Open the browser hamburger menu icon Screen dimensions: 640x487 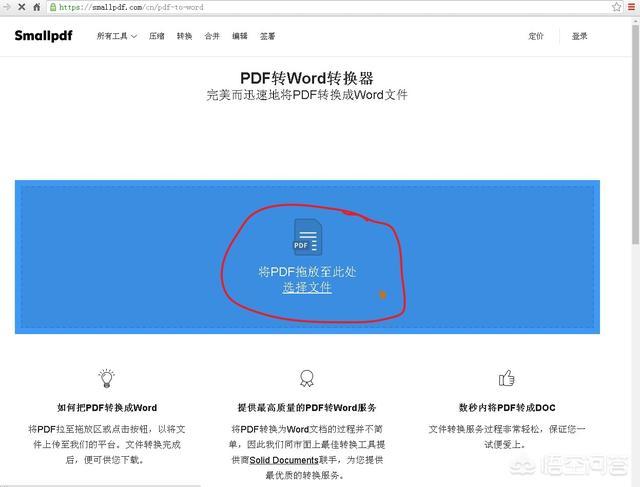631,7
